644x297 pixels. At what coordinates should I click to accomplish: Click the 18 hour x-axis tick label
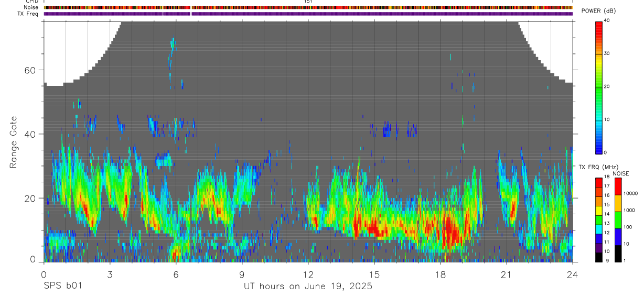[441, 275]
